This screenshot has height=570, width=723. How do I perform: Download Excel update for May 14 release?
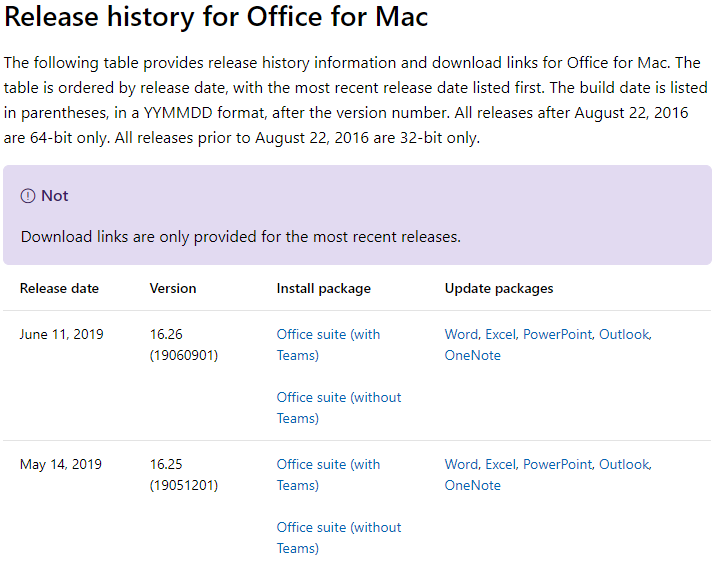click(x=500, y=464)
